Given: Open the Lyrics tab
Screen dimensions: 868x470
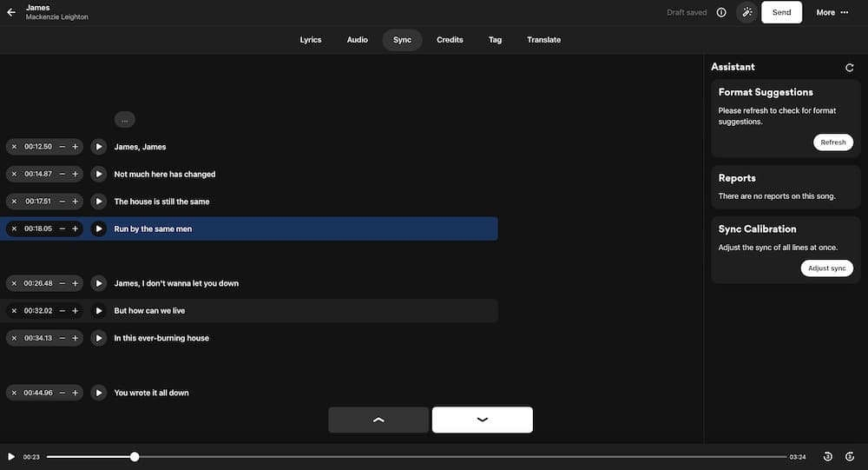Looking at the screenshot, I should click(x=311, y=40).
